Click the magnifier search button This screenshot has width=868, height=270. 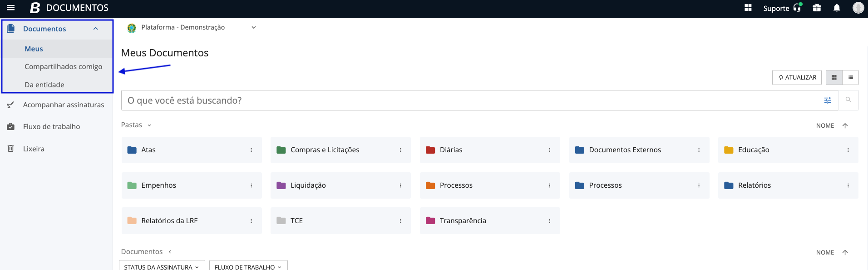(848, 100)
